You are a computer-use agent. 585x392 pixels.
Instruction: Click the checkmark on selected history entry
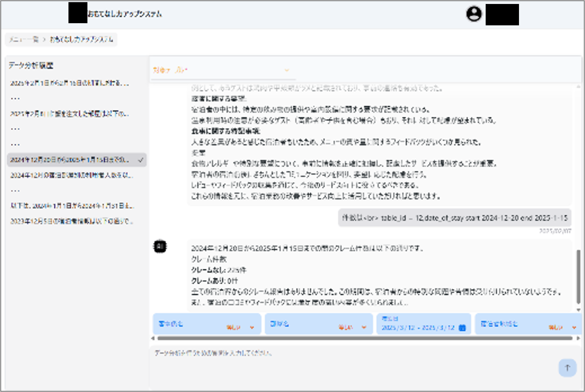141,160
